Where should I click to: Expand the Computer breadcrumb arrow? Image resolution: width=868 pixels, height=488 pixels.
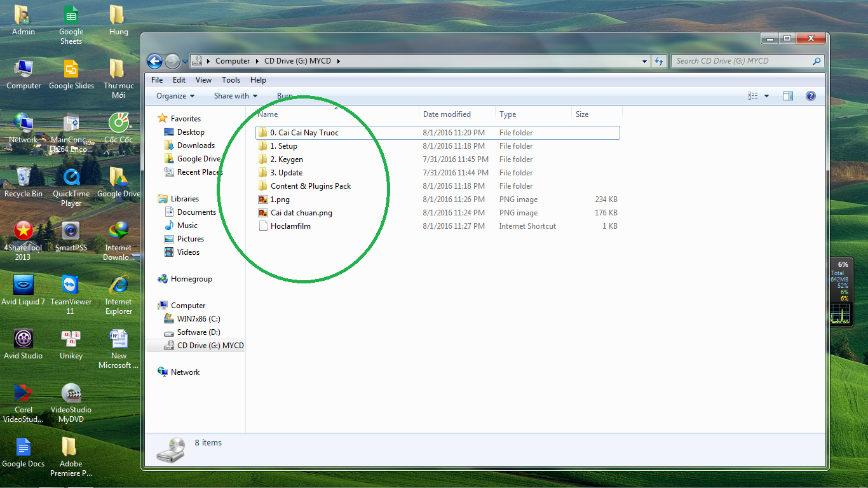coord(257,62)
